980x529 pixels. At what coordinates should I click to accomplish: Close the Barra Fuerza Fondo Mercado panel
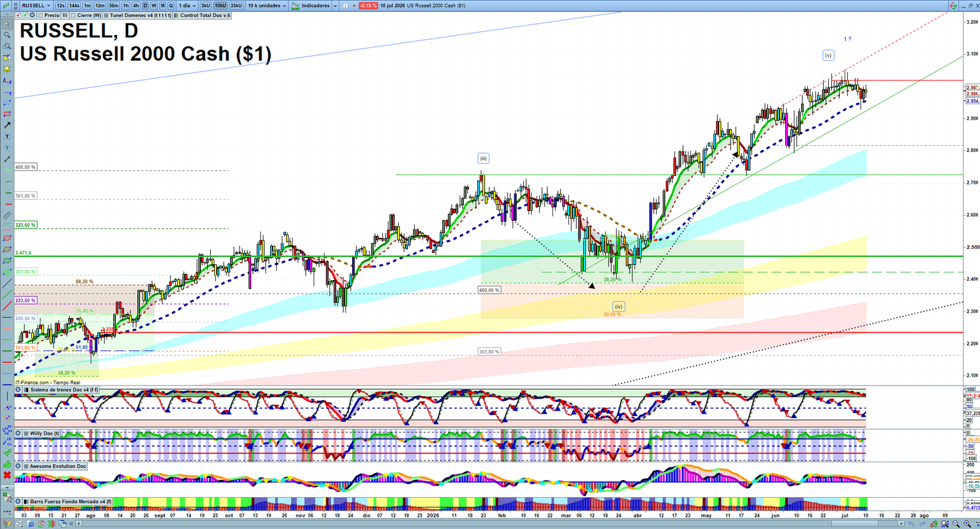click(x=18, y=501)
